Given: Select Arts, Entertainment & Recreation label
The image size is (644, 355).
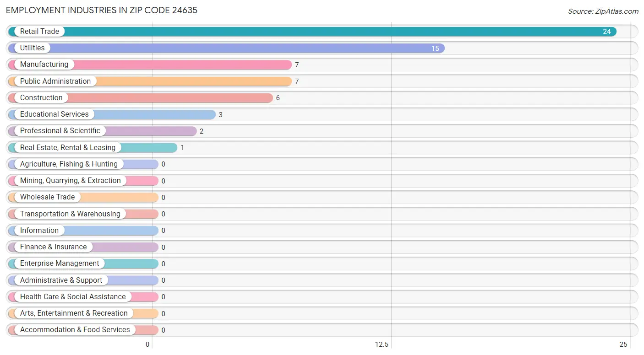Looking at the screenshot, I should tap(74, 313).
